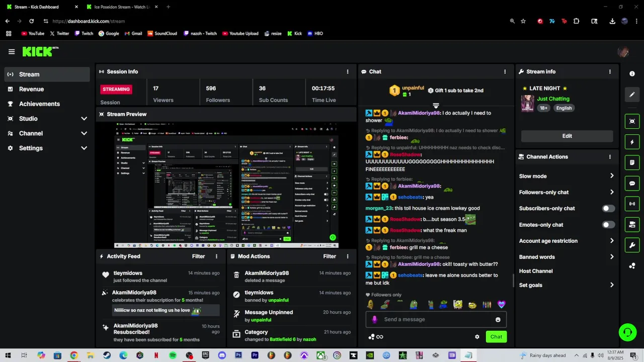This screenshot has height=362, width=644.
Task: Open Chat panel three-dot options menu
Action: (x=505, y=71)
